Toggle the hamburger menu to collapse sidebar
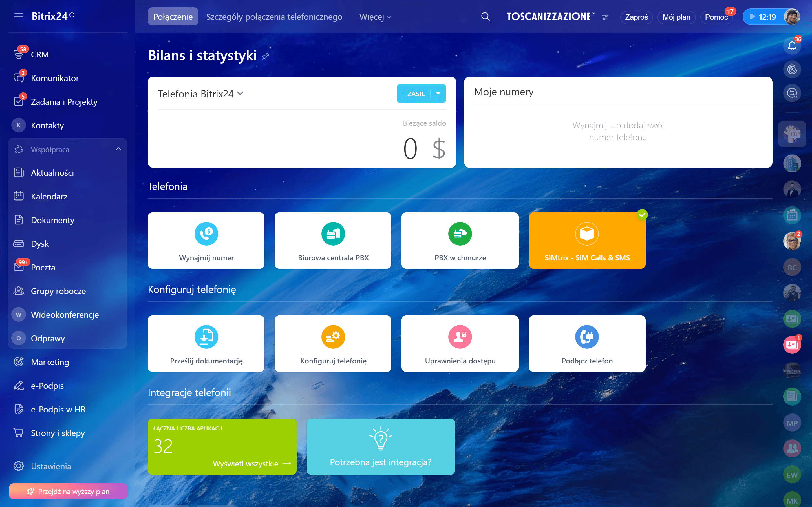Image resolution: width=812 pixels, height=507 pixels. (18, 16)
